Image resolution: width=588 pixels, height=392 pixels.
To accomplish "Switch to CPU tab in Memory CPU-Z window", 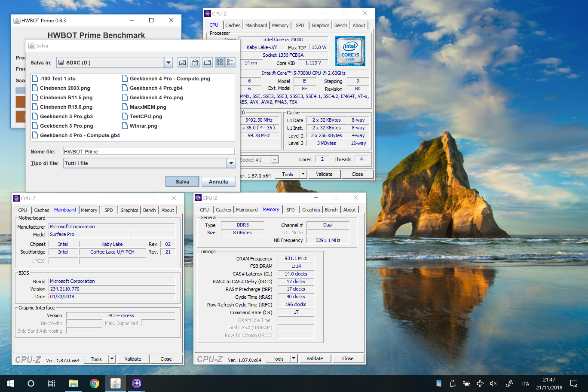I will tap(205, 210).
